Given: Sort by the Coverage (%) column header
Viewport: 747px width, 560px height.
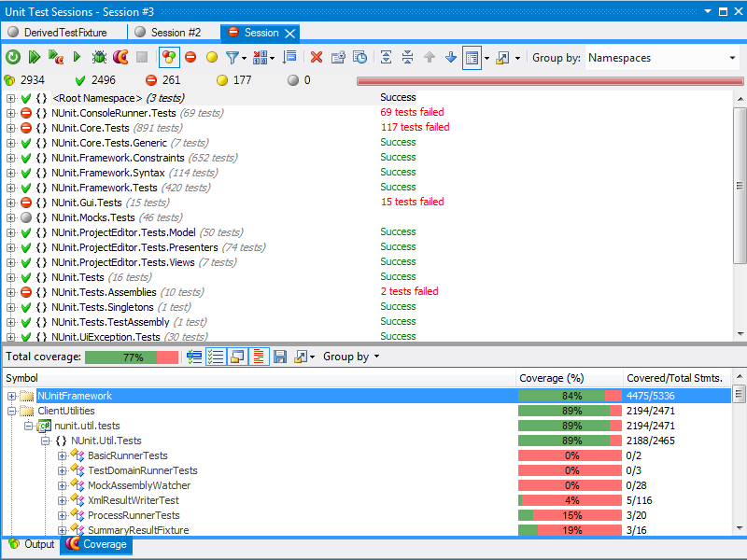Looking at the screenshot, I should (x=570, y=378).
